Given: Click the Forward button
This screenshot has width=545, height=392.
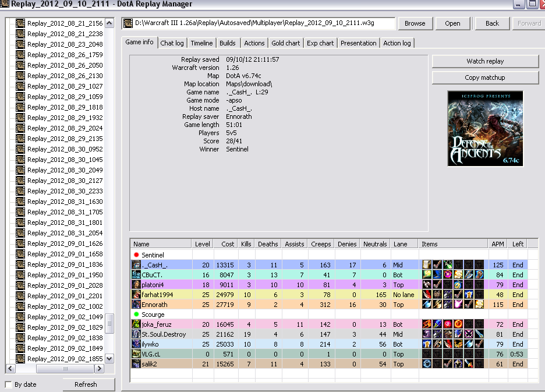Looking at the screenshot, I should [529, 23].
